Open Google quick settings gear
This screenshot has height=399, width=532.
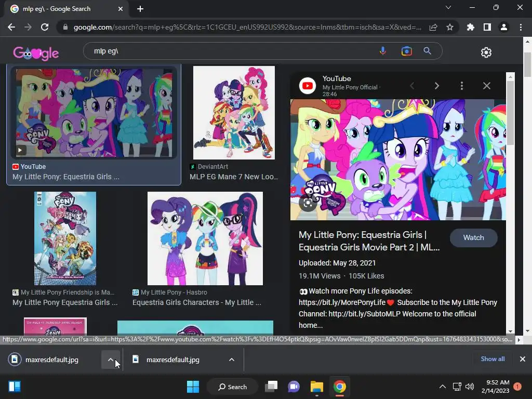coord(486,52)
